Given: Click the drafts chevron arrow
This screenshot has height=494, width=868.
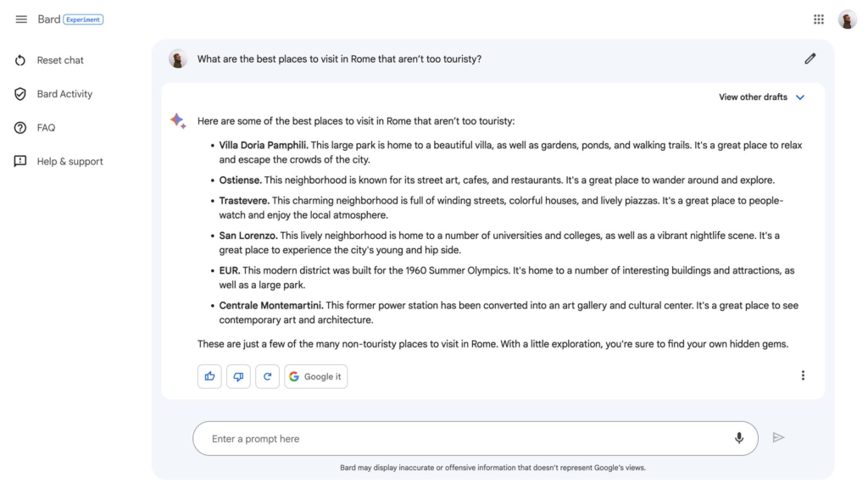Looking at the screenshot, I should [800, 97].
